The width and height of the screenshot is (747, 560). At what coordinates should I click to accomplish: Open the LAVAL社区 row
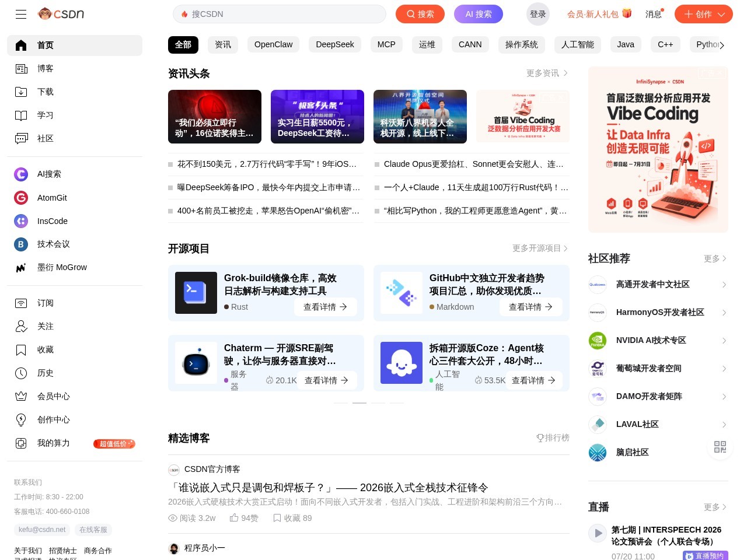[x=658, y=424]
